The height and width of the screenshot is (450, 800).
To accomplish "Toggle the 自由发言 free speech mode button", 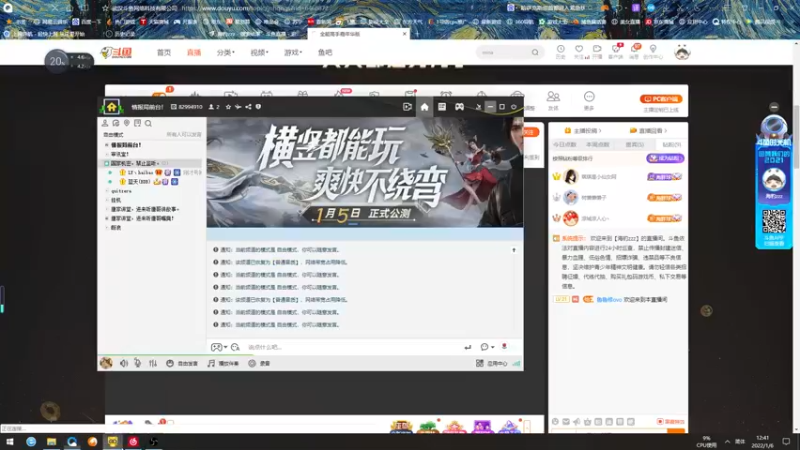I will 182,363.
